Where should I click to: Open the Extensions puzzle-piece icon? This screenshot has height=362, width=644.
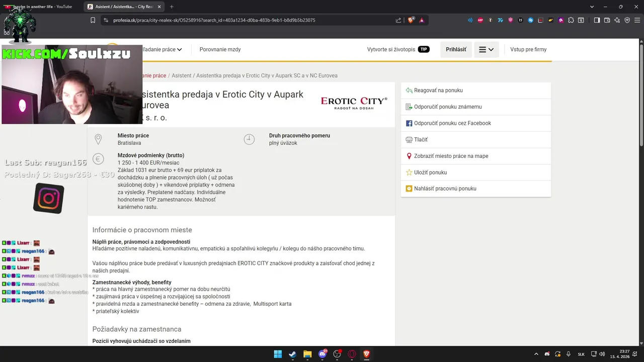click(571, 20)
